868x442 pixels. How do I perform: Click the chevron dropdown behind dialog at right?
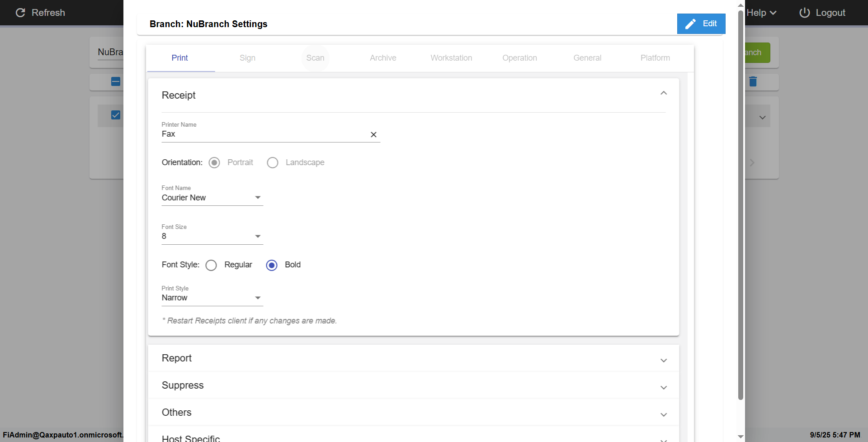762,118
